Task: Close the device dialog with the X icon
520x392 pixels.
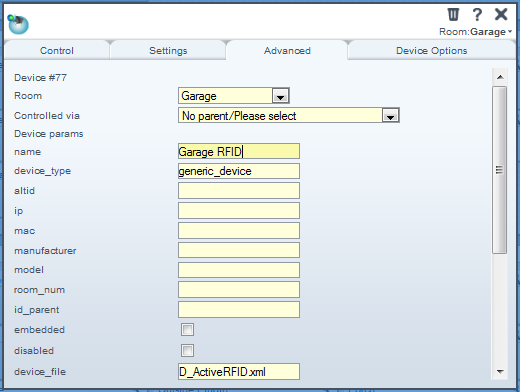Action: (x=501, y=14)
